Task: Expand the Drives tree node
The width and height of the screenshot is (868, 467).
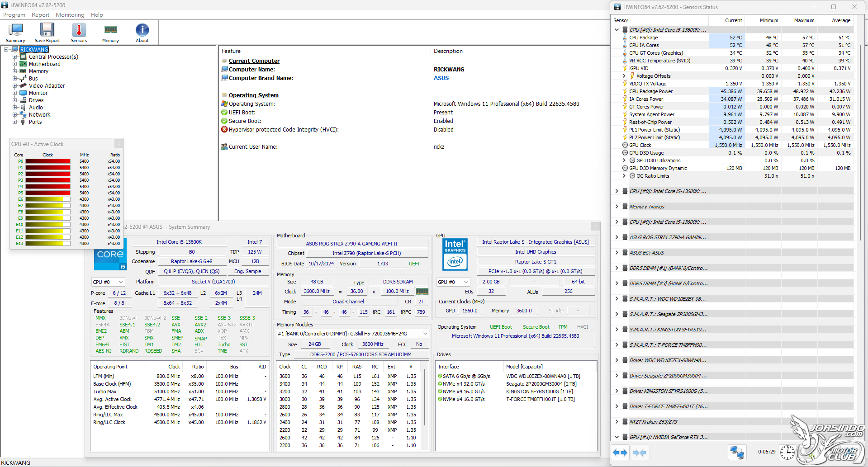Action: (x=15, y=100)
